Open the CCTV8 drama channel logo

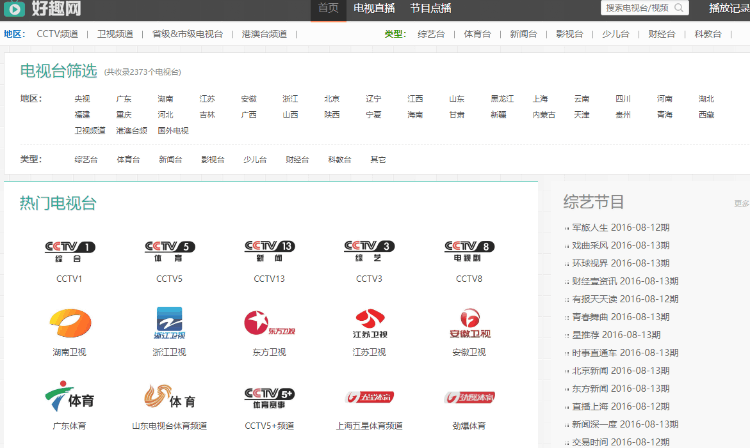[469, 251]
